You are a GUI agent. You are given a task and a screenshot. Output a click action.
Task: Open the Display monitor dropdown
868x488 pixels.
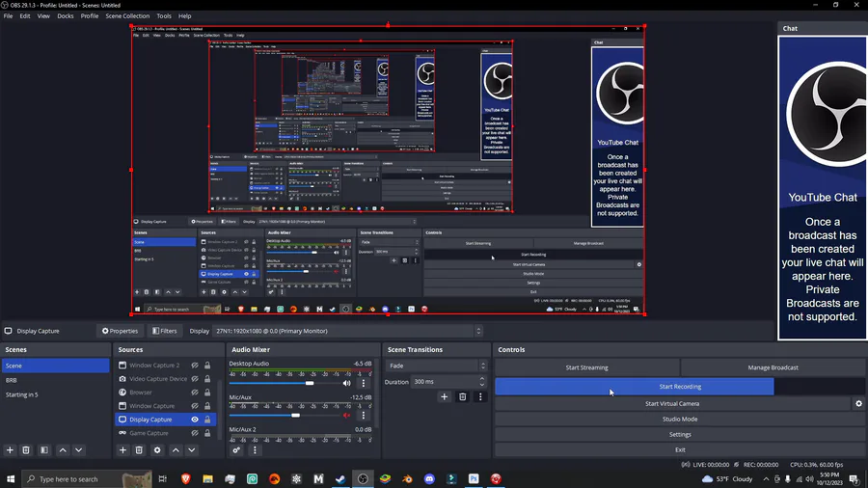pos(347,331)
